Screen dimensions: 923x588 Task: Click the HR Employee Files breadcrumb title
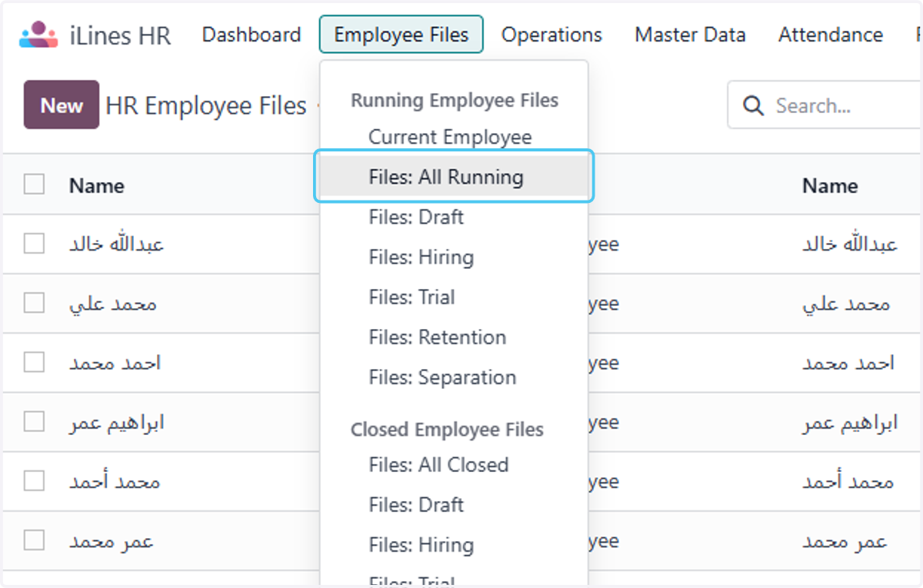[x=206, y=105]
